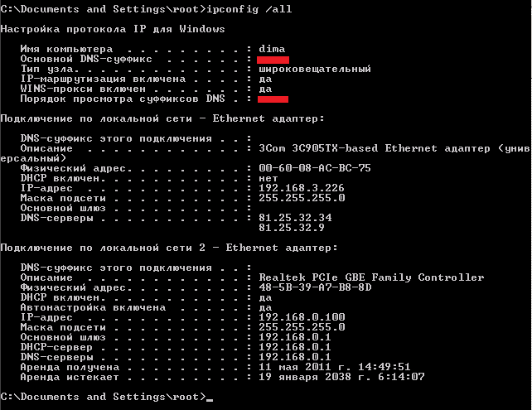This screenshot has width=532, height=410.
Task: Click the IP address 192.168.0.100
Action: click(302, 317)
